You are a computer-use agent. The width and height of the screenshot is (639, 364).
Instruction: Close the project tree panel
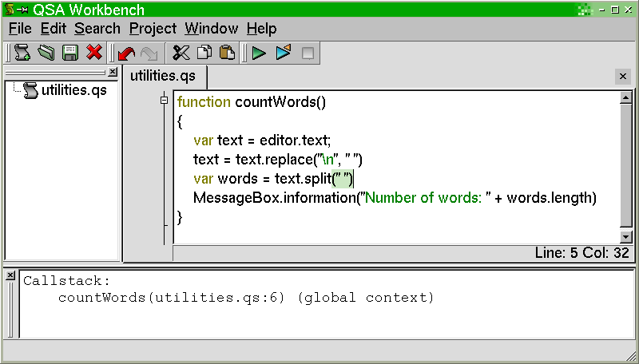coord(113,72)
